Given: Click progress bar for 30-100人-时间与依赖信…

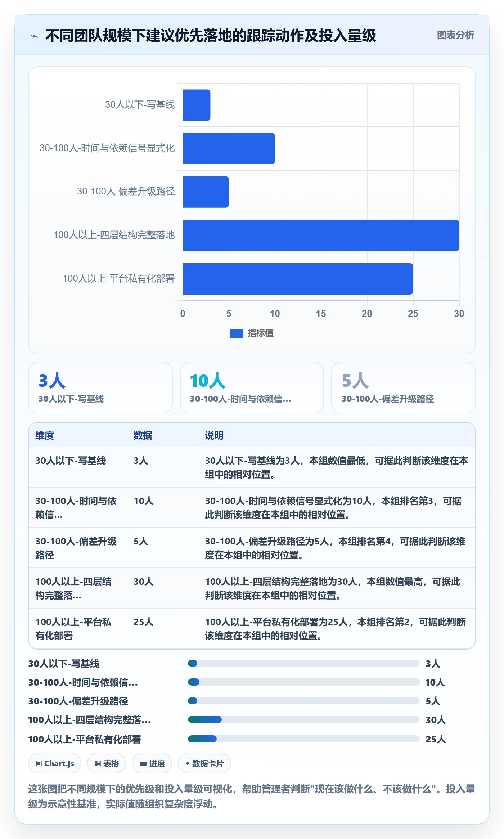Looking at the screenshot, I should [x=303, y=682].
